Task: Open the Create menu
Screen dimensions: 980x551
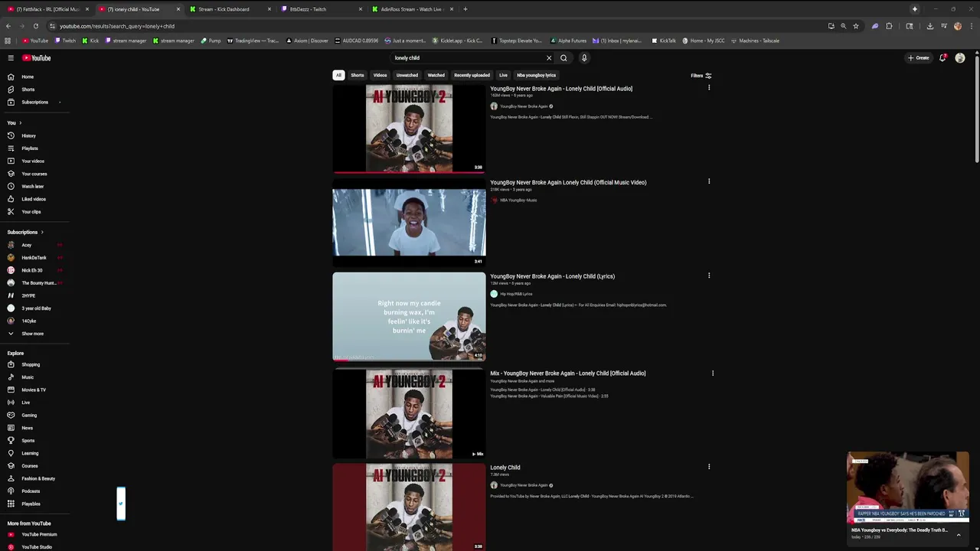Action: (x=918, y=58)
